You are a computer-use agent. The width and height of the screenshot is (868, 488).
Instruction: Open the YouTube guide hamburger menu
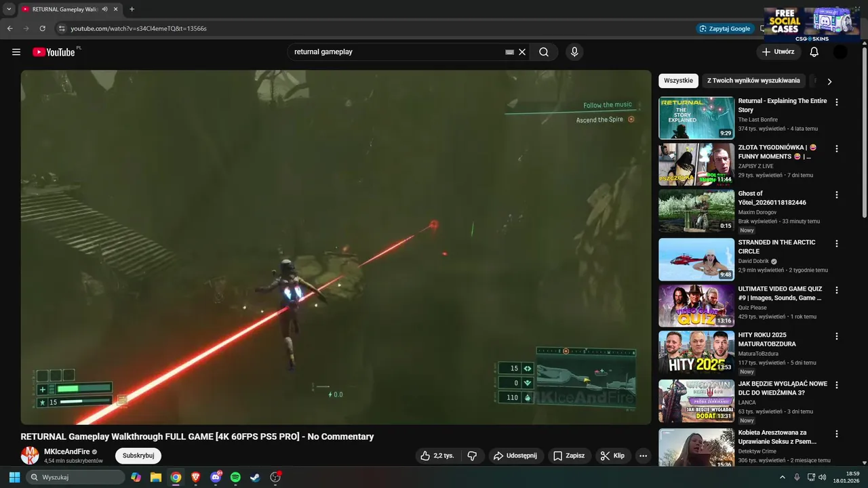coord(16,52)
